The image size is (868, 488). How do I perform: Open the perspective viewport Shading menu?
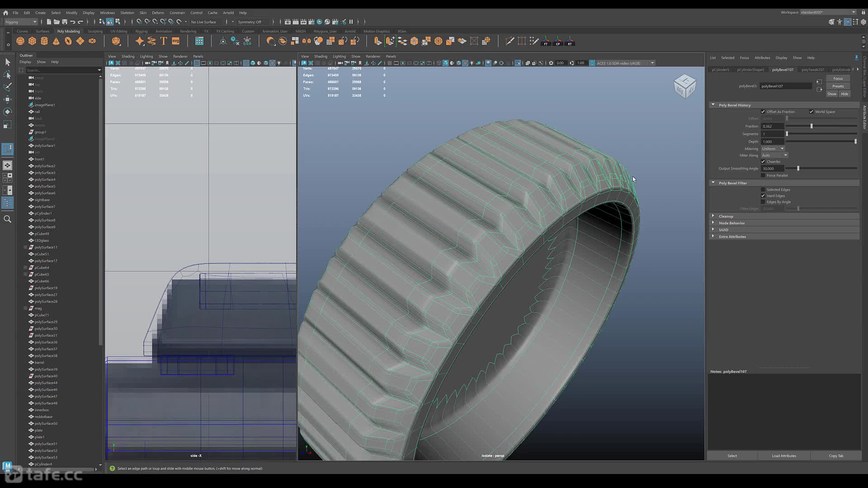click(x=321, y=56)
